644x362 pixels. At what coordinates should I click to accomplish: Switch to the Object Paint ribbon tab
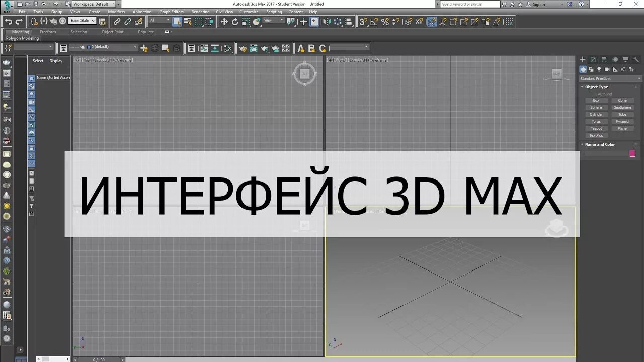click(x=112, y=32)
